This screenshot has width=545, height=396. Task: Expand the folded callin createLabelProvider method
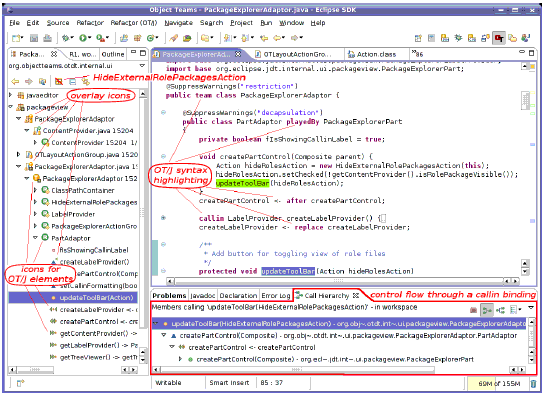[x=163, y=218]
